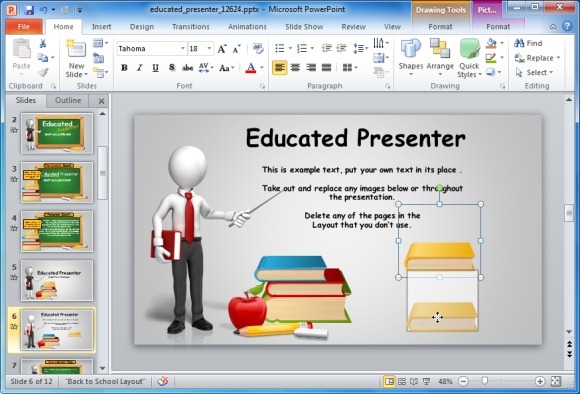Clear all formatting icon in Font group
This screenshot has height=394, width=580.
[x=258, y=48]
